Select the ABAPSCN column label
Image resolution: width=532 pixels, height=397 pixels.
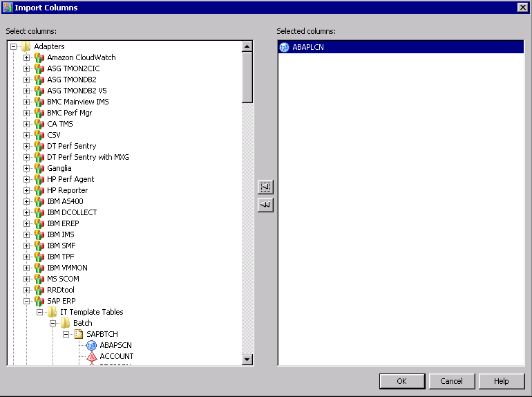click(115, 345)
